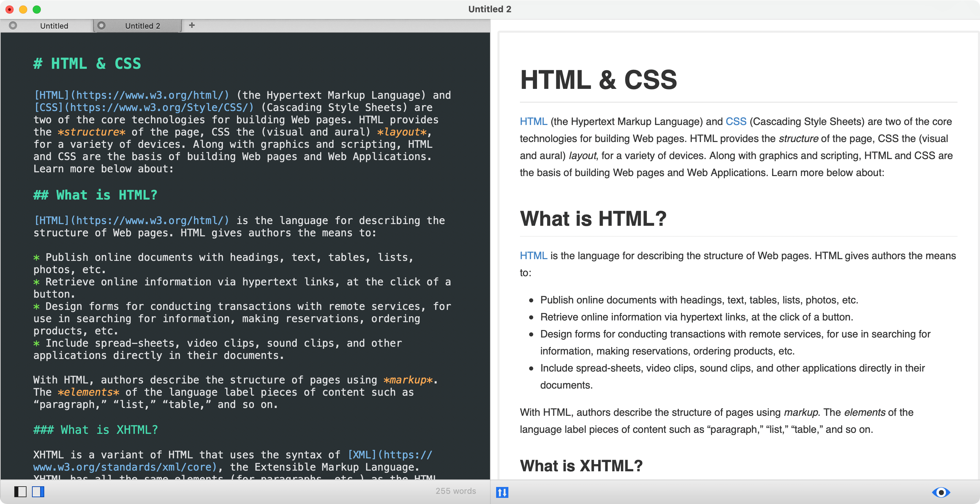This screenshot has width=980, height=504.
Task: Add a new tab with plus button
Action: click(192, 25)
